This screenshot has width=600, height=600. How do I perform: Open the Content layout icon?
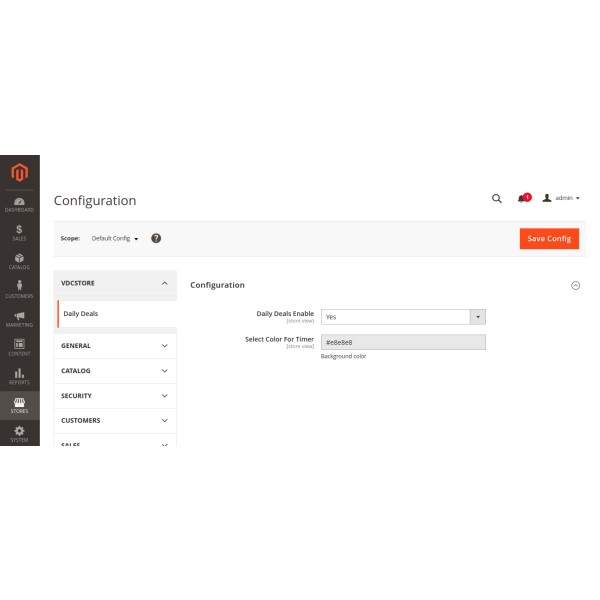[19, 347]
